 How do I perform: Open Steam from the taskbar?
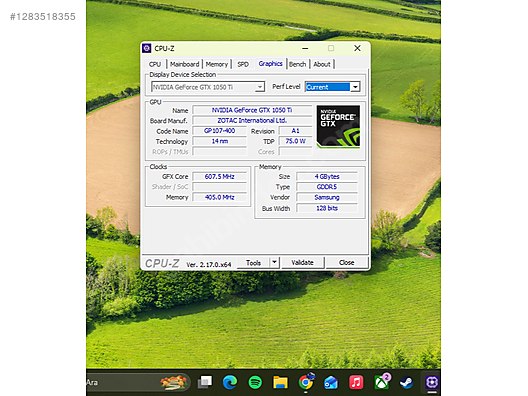(406, 382)
